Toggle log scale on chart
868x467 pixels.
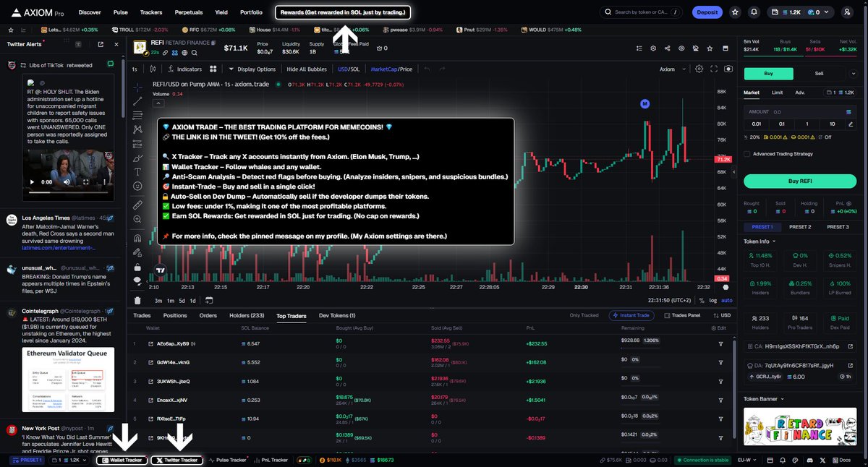tap(714, 300)
